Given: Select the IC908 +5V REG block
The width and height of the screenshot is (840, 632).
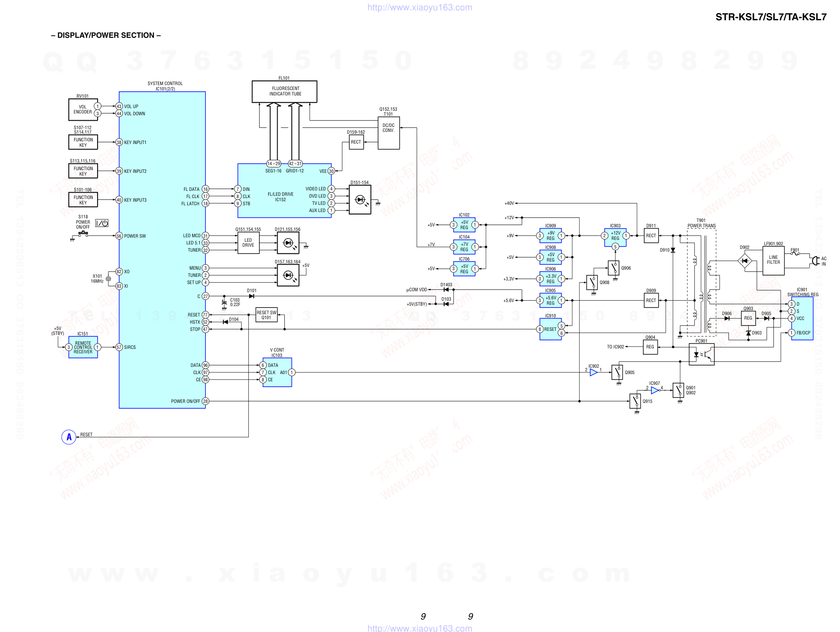Looking at the screenshot, I should pos(551,257).
